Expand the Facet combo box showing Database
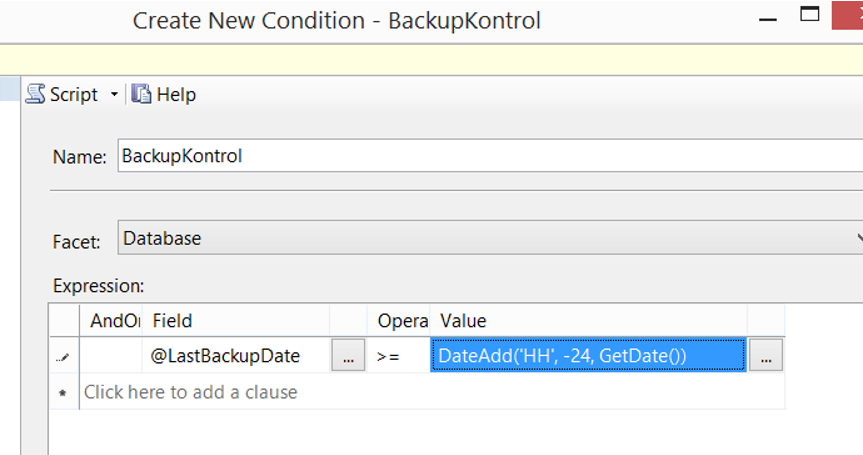Screen dimensions: 863x455 (x=490, y=238)
